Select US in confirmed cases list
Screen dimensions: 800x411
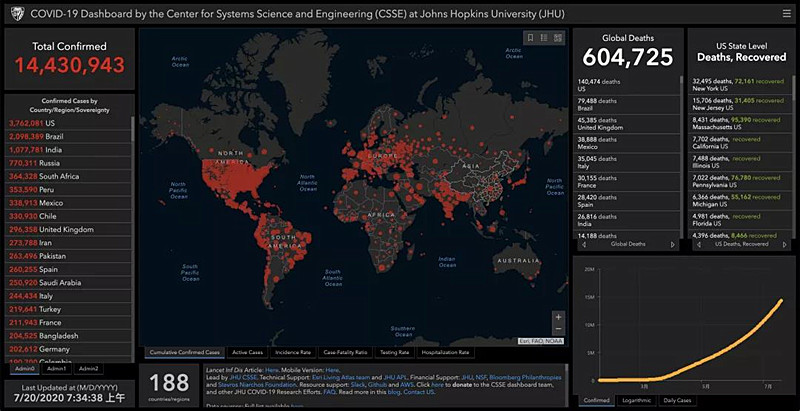(x=69, y=123)
